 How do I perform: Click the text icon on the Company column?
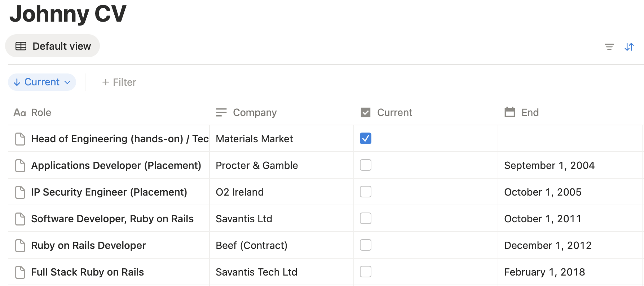[221, 112]
